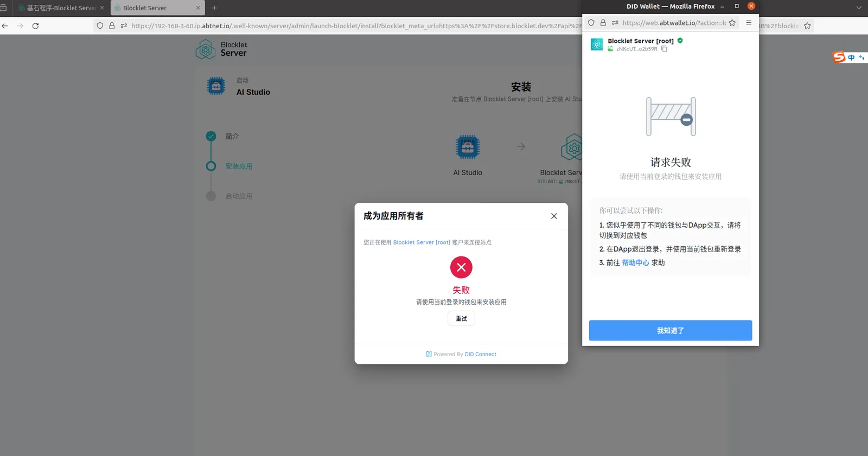
Task: Close the 基石程序-Blocklet Server tab
Action: [102, 8]
